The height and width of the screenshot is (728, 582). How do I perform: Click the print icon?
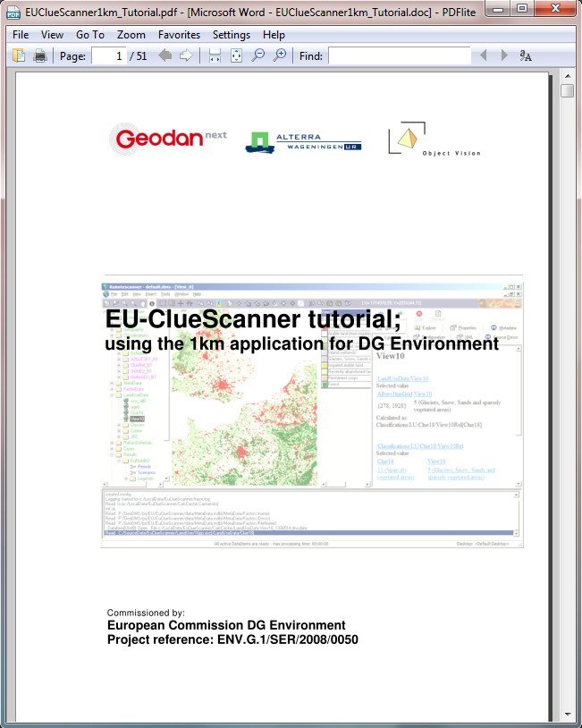[x=40, y=55]
